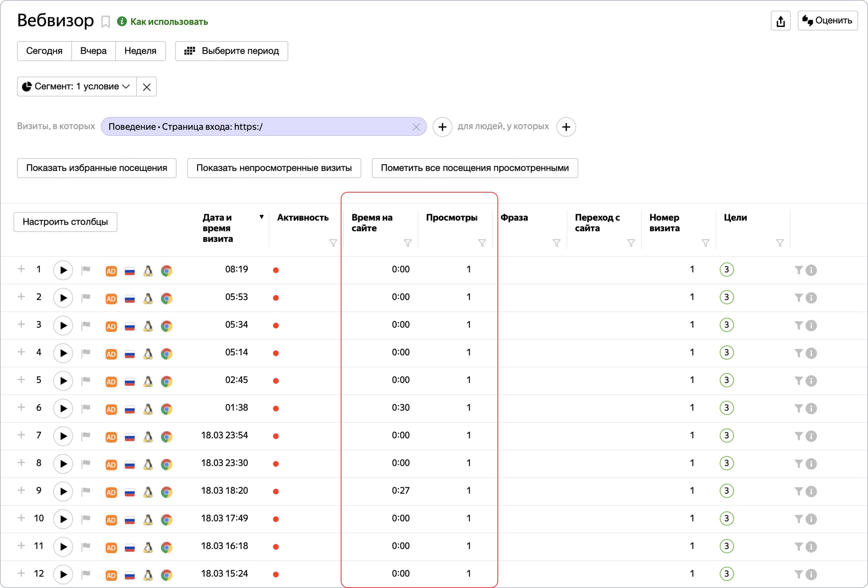The height and width of the screenshot is (588, 868).
Task: Click the bookmark icon beside Вебвизор title
Action: pyautogui.click(x=106, y=22)
